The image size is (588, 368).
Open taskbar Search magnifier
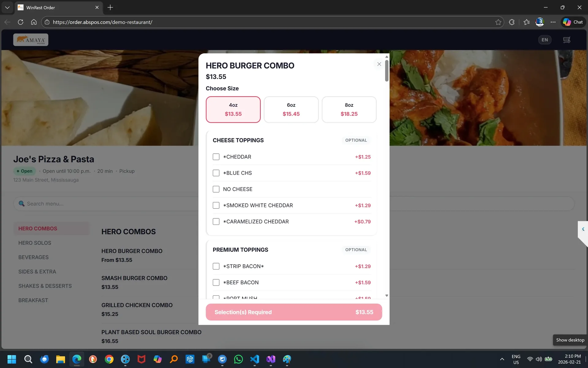click(x=28, y=359)
